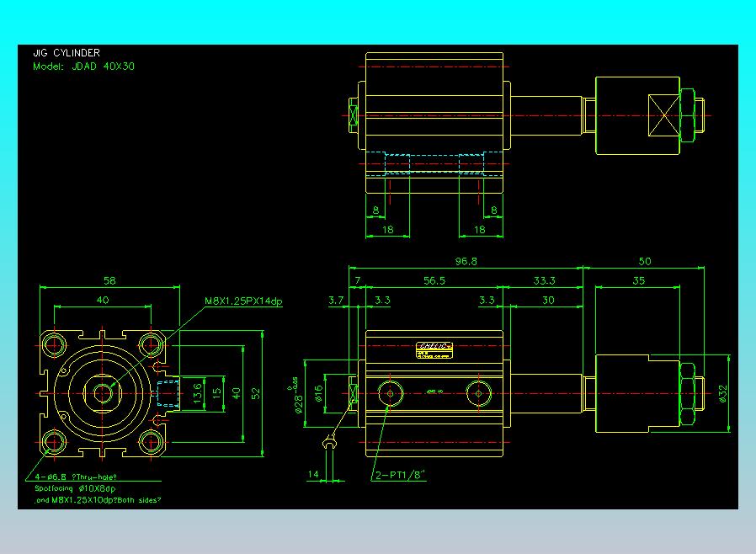756x554 pixels.
Task: Click the 56.5 body length dimension
Action: coord(434,280)
